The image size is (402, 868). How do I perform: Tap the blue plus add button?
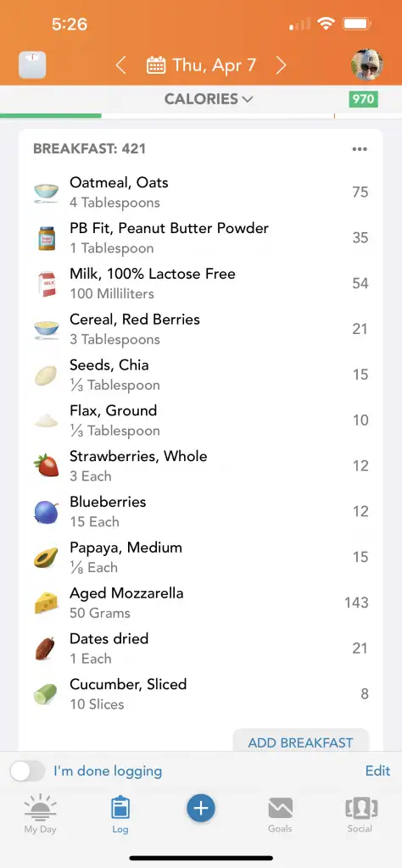200,809
